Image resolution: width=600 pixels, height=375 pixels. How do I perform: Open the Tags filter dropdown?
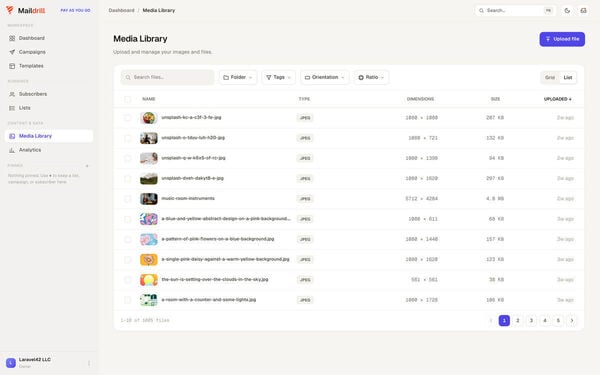pos(279,77)
